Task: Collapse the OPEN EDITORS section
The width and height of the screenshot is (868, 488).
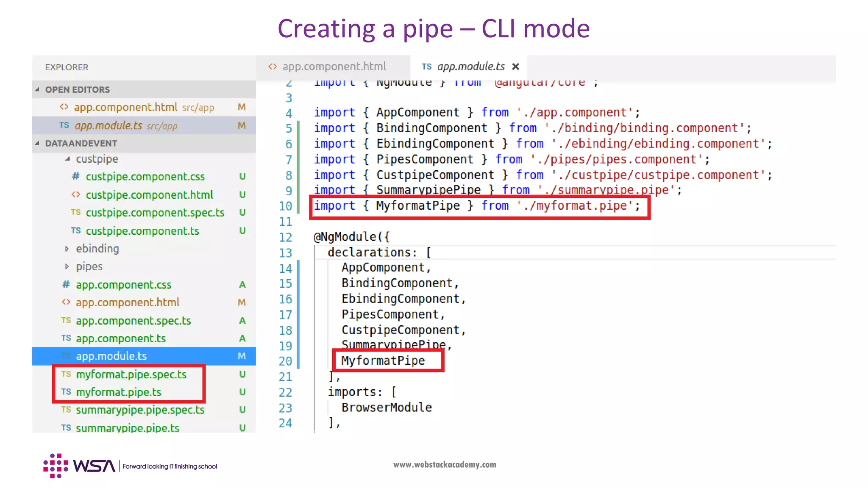Action: [x=37, y=89]
